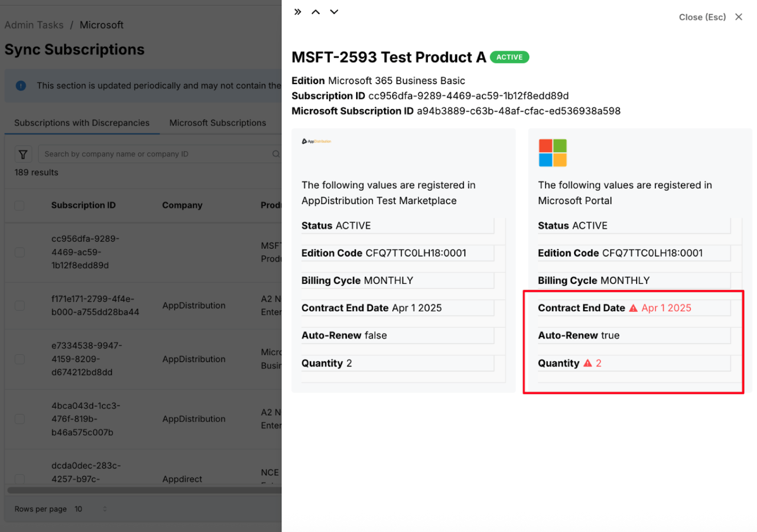This screenshot has height=532, width=757.
Task: Open the Admin Tasks breadcrumb link
Action: [34, 25]
